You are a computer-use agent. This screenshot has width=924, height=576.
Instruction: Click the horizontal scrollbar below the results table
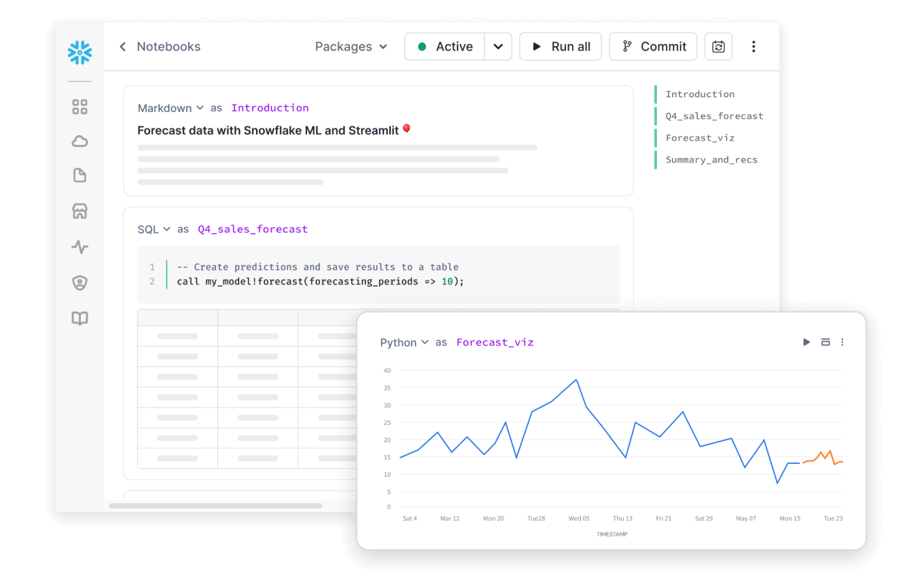[217, 506]
